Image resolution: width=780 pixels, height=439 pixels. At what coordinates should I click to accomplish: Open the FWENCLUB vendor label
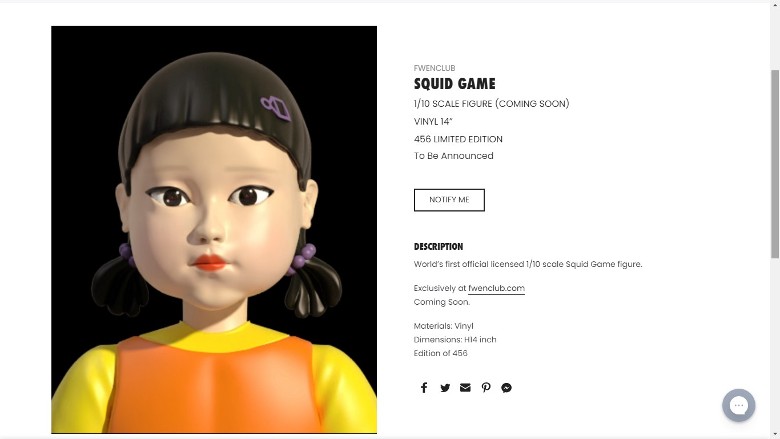tap(434, 68)
